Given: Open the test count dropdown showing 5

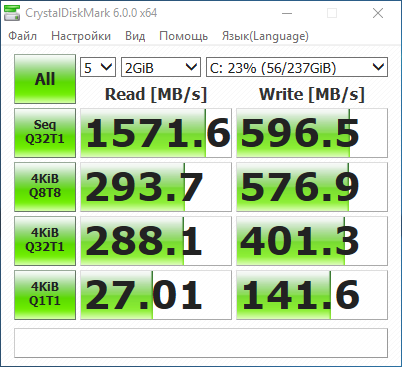Looking at the screenshot, I should coord(98,67).
